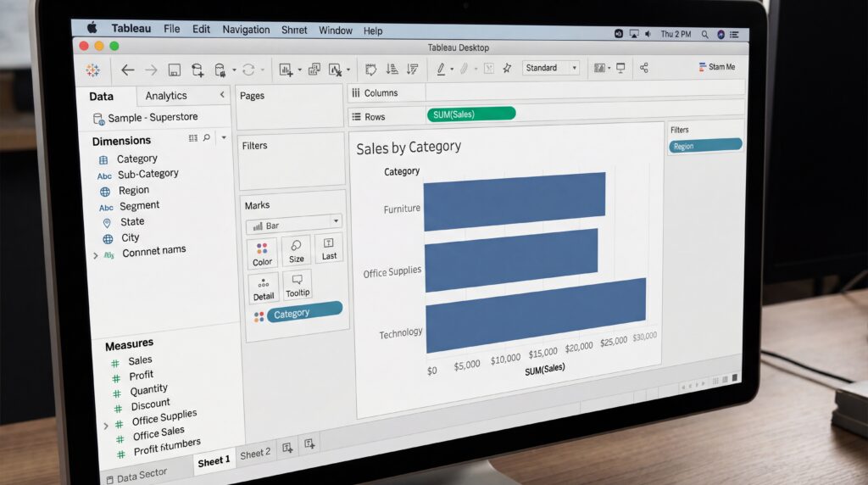Click the pin axis icon
The height and width of the screenshot is (485, 868).
507,68
